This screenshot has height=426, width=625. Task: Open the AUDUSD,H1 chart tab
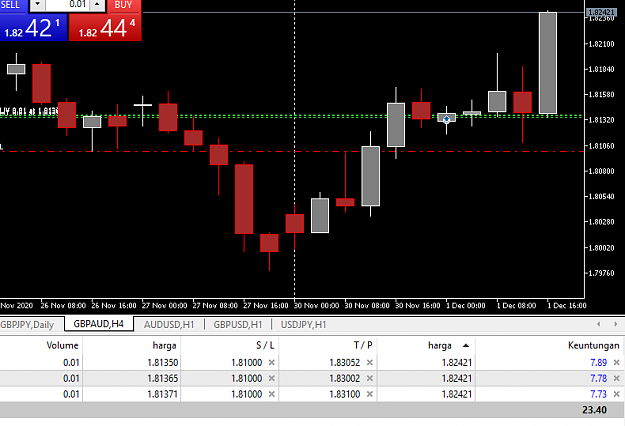(169, 325)
